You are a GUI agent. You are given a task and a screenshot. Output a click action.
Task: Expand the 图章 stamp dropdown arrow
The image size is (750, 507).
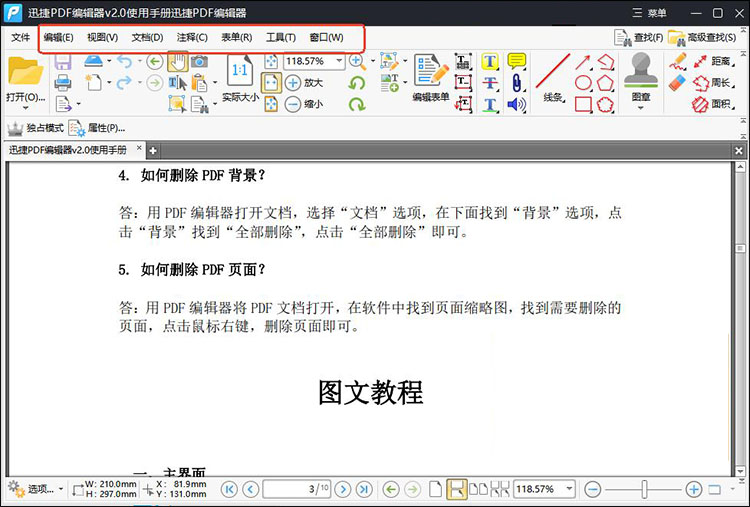640,108
